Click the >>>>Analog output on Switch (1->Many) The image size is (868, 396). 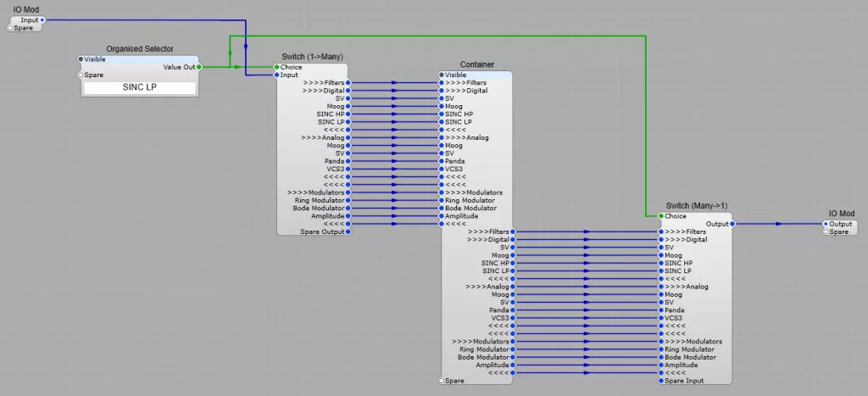point(348,137)
